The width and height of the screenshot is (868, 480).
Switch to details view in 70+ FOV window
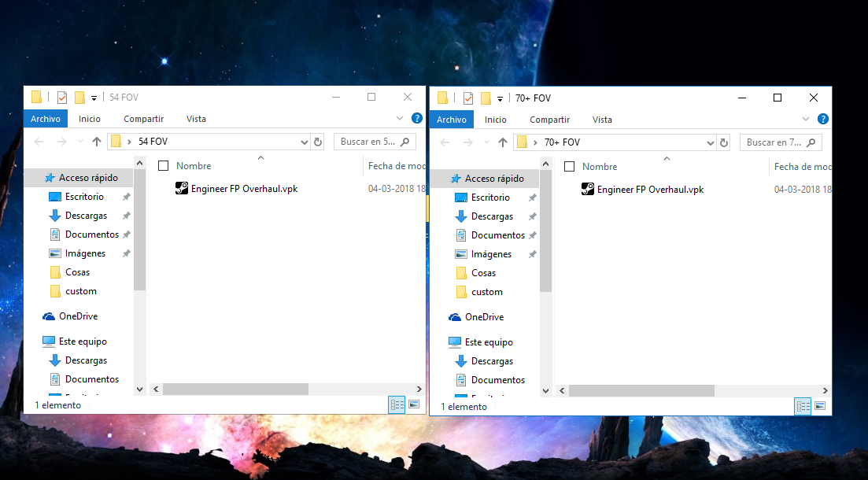point(803,406)
